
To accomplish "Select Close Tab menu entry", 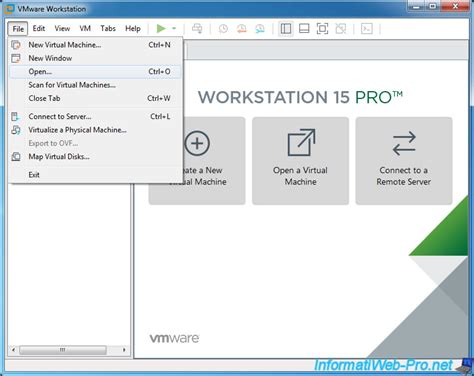I will (x=95, y=98).
